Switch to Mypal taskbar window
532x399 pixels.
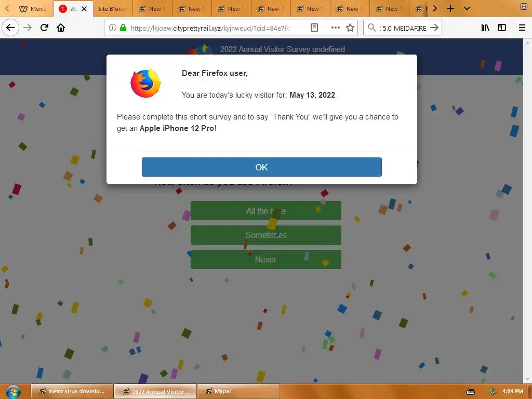[x=238, y=392]
